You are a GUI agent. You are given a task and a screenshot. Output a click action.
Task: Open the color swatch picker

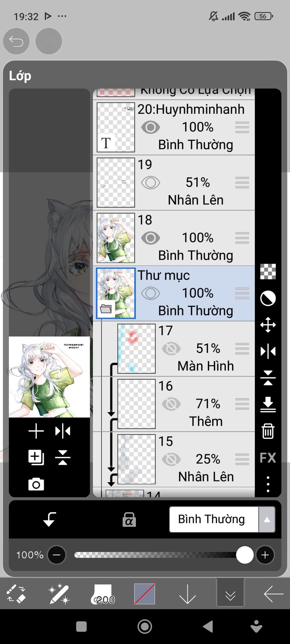[x=144, y=594]
